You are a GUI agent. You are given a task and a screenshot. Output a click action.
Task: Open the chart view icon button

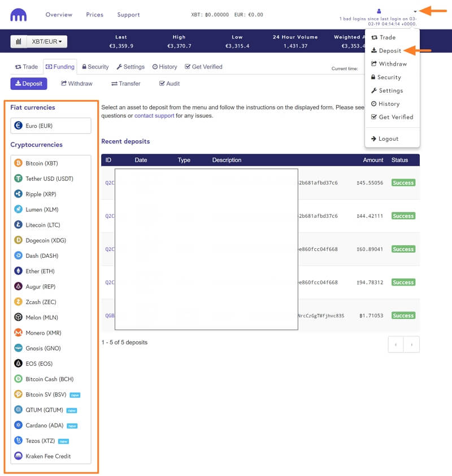(19, 42)
